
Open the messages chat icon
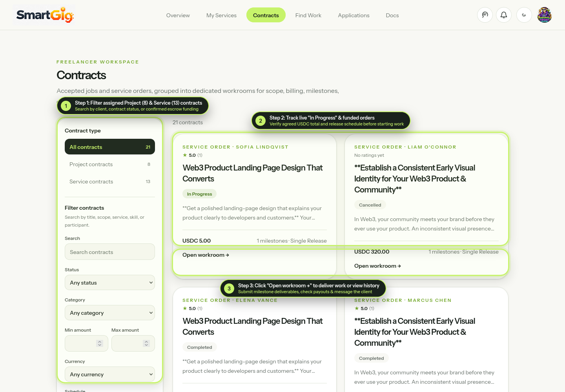coord(485,15)
